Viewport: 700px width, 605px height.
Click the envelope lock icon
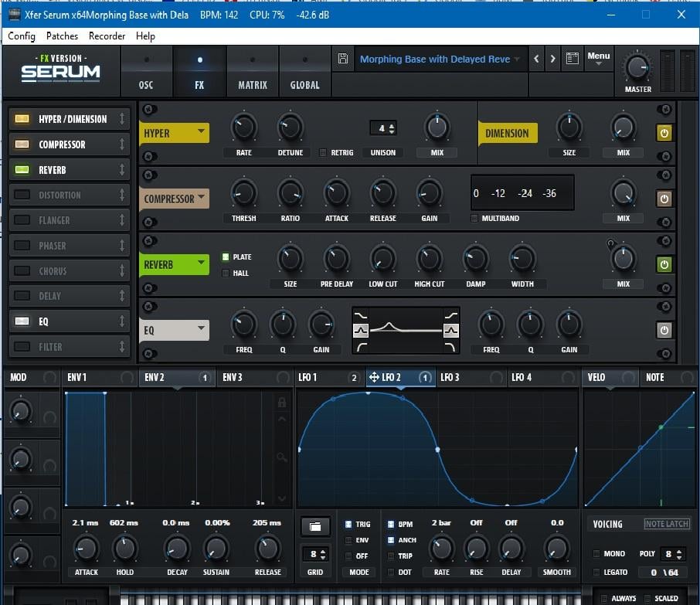pyautogui.click(x=282, y=403)
